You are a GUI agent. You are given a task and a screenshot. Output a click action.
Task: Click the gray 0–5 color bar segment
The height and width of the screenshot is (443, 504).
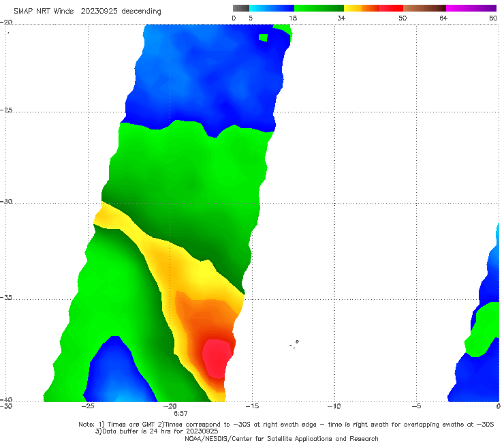point(240,8)
